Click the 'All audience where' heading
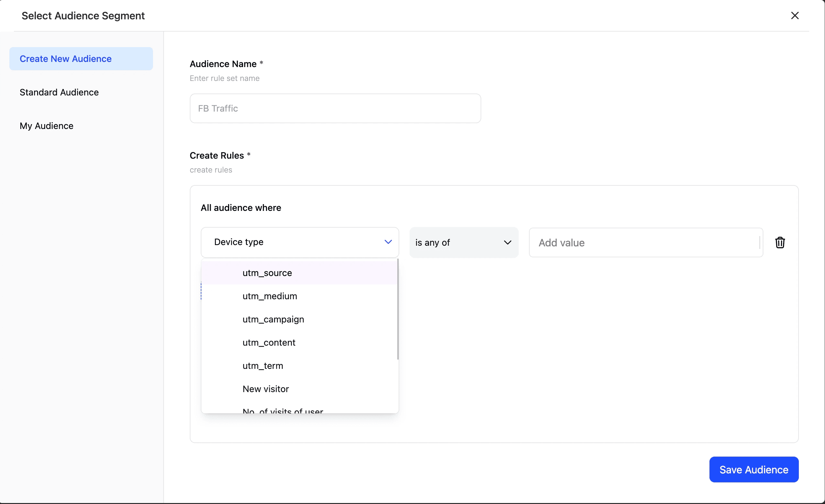 tap(241, 208)
